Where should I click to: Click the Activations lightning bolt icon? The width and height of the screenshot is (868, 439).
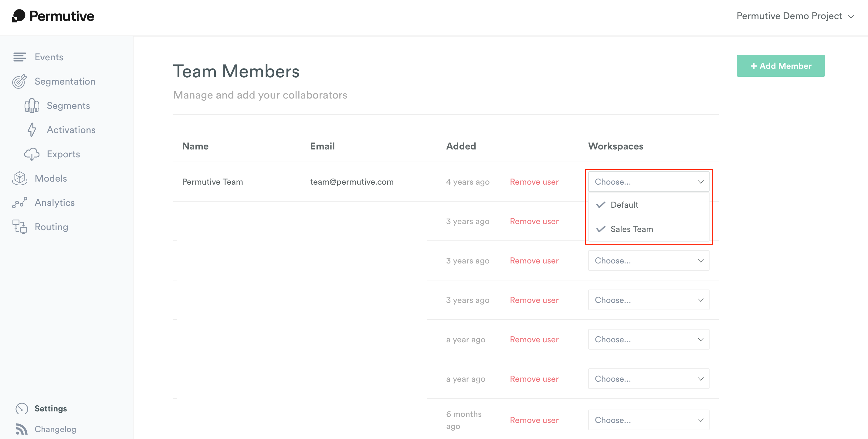pyautogui.click(x=32, y=130)
